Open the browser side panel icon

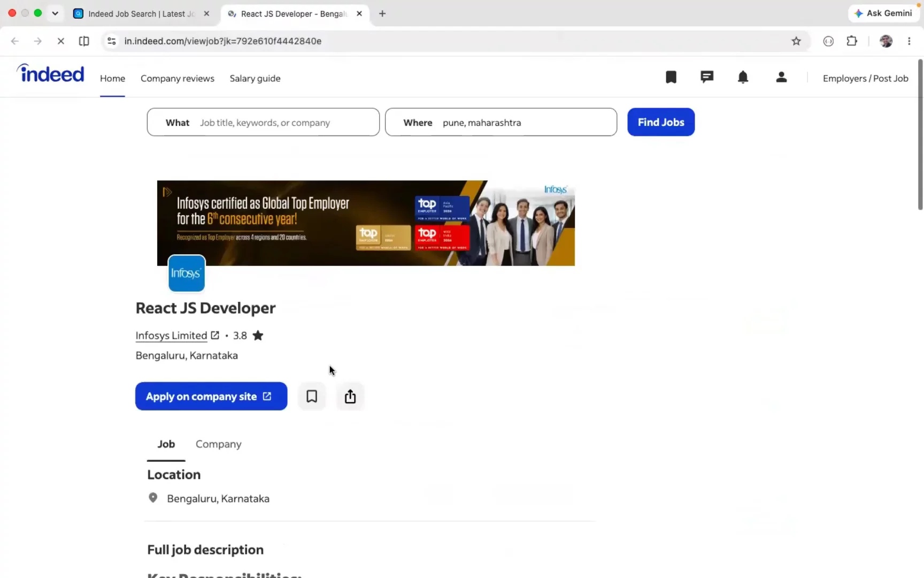click(84, 41)
